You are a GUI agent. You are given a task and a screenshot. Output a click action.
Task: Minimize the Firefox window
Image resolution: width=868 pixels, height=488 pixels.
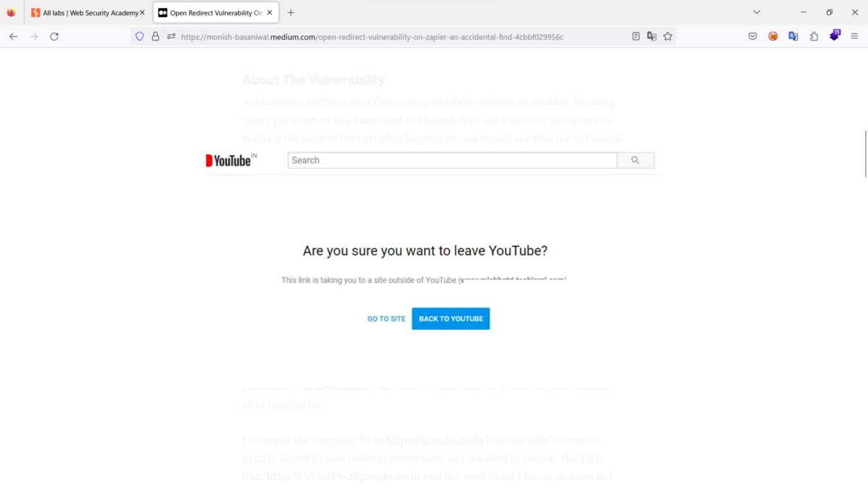[x=804, y=12]
